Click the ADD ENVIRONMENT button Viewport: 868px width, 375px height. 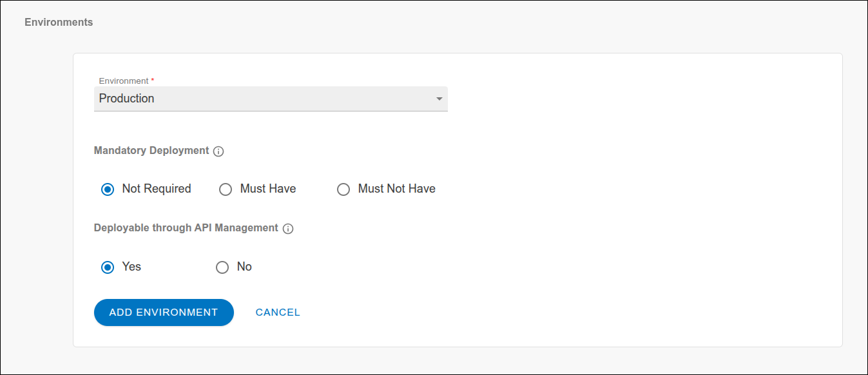click(x=164, y=312)
